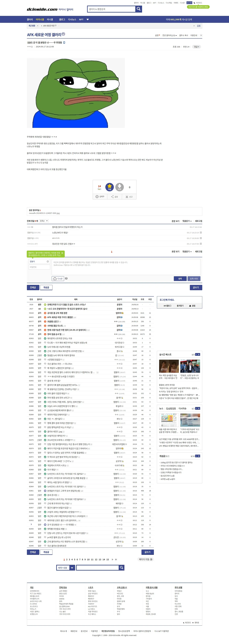Click 실시간 베스트 next arrow
Viewport: 229px width, 644px height.
199,355
